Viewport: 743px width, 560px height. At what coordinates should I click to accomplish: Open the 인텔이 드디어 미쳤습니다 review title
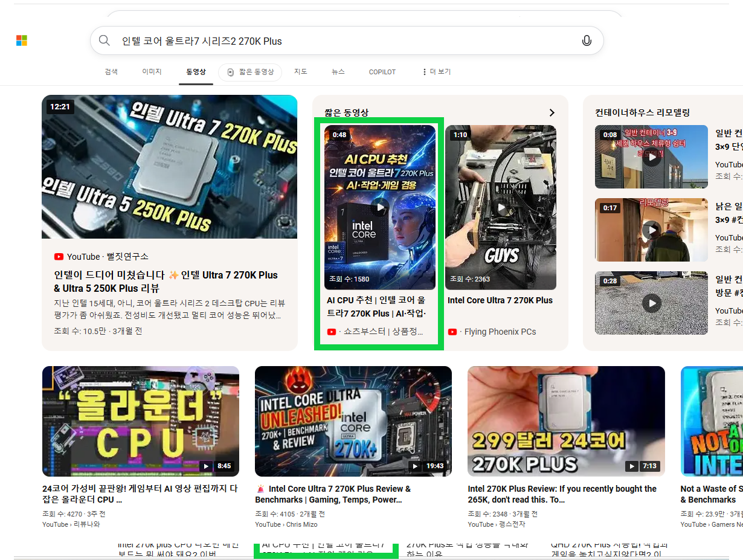click(166, 282)
